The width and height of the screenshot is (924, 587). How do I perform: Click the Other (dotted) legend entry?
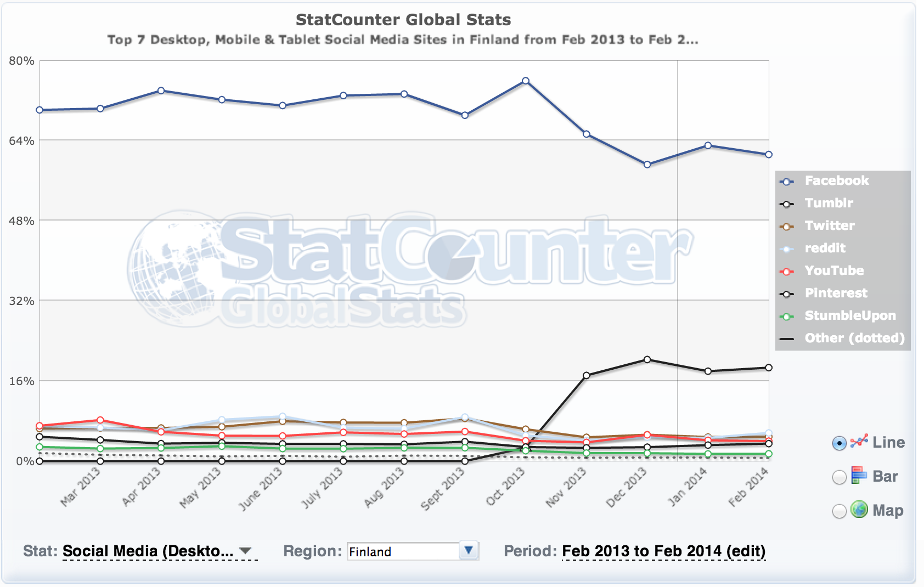[x=854, y=338]
